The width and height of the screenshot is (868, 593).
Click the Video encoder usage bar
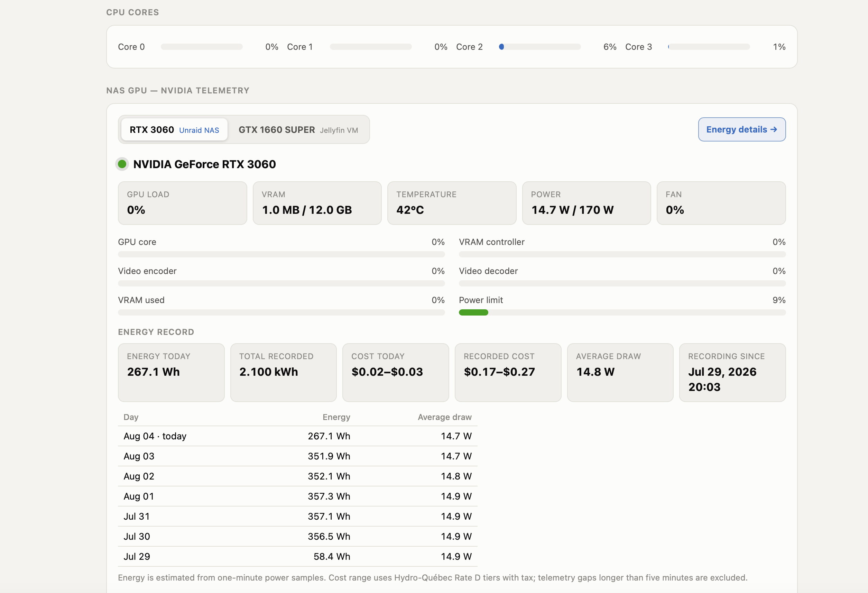[x=281, y=283]
